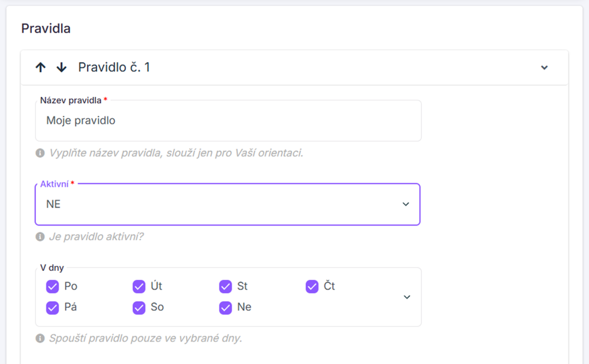This screenshot has height=364, width=589.
Task: Disable the 'Pá' day checkbox
Action: (x=52, y=307)
